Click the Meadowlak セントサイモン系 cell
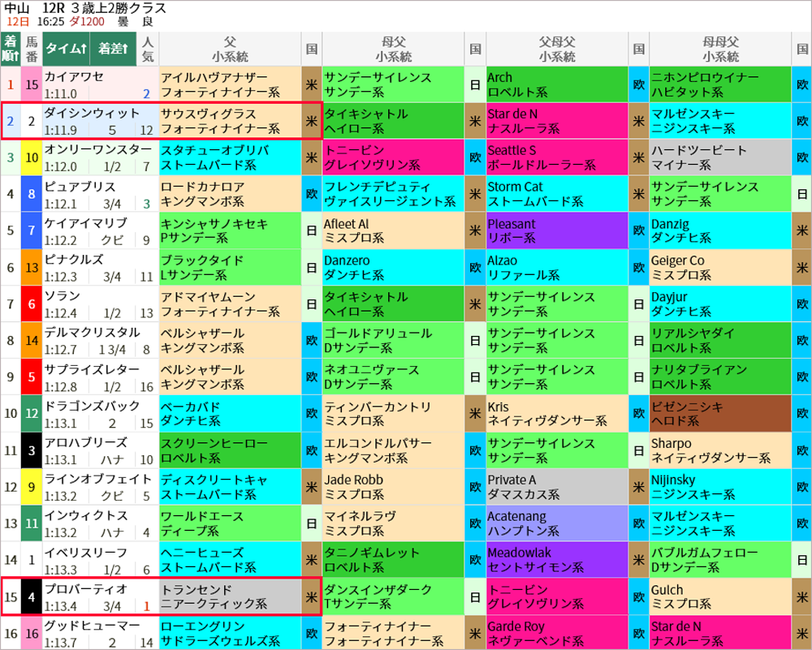 click(557, 560)
